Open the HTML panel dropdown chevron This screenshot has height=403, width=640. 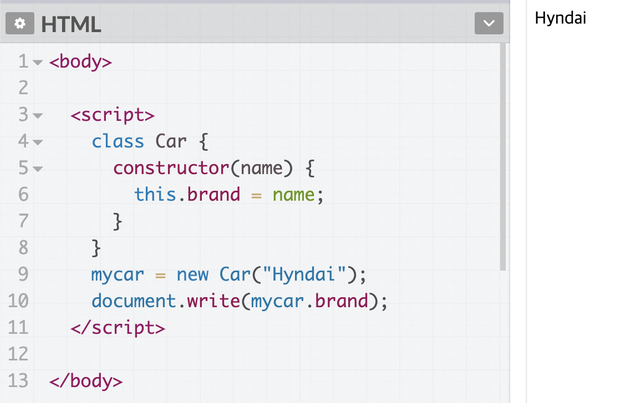click(x=489, y=23)
